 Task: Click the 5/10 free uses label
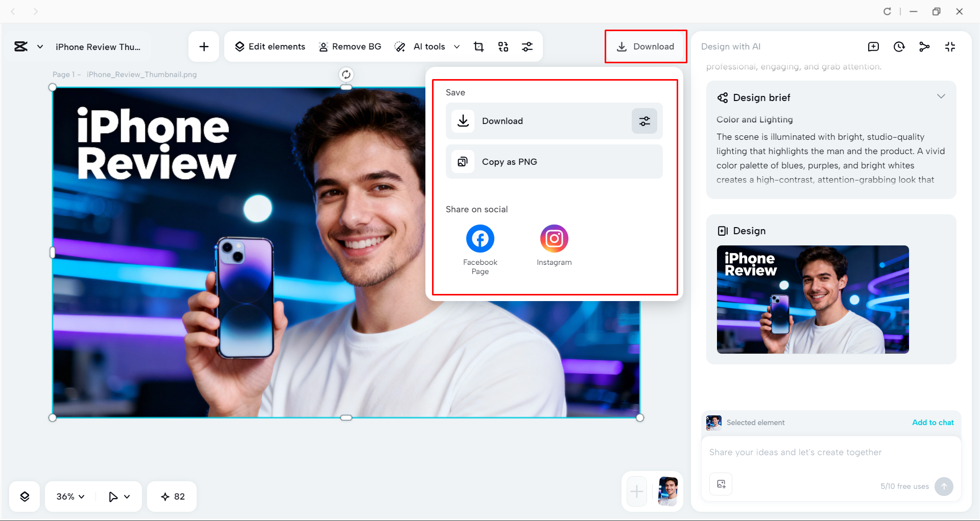click(x=904, y=486)
